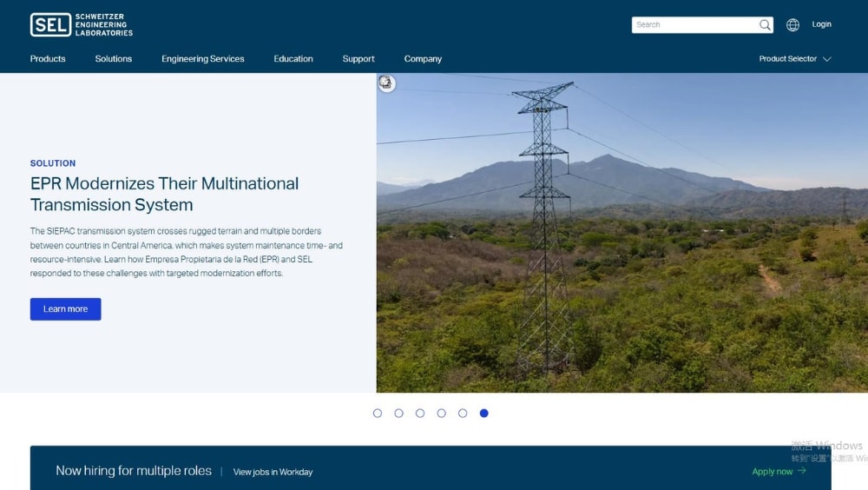
Task: Select the fourth carousel slide dot
Action: pos(441,413)
